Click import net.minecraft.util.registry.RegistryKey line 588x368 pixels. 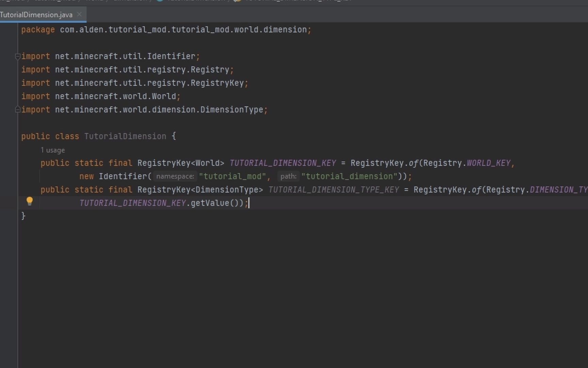click(135, 83)
